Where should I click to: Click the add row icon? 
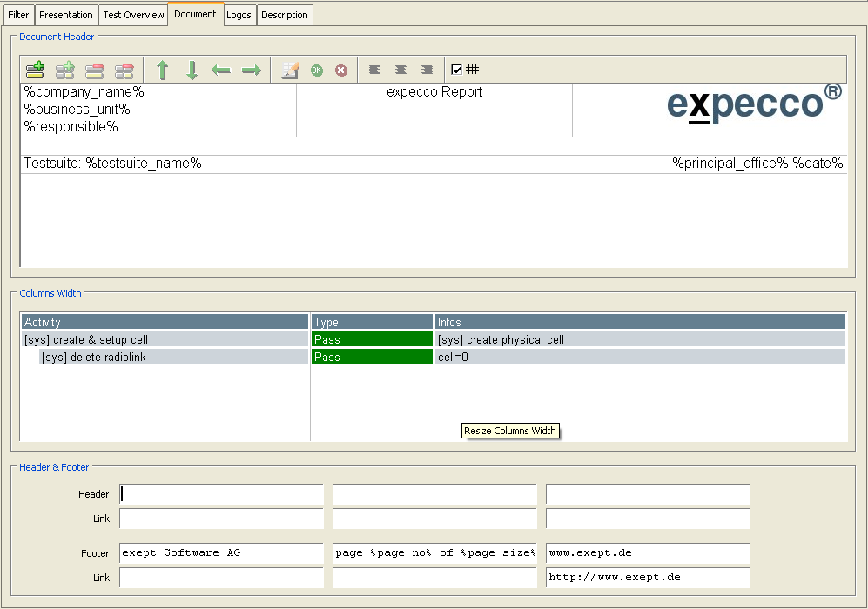(35, 70)
